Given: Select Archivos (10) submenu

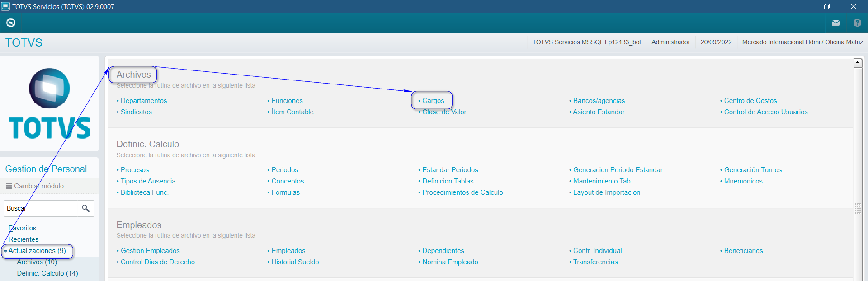Looking at the screenshot, I should click(x=37, y=262).
